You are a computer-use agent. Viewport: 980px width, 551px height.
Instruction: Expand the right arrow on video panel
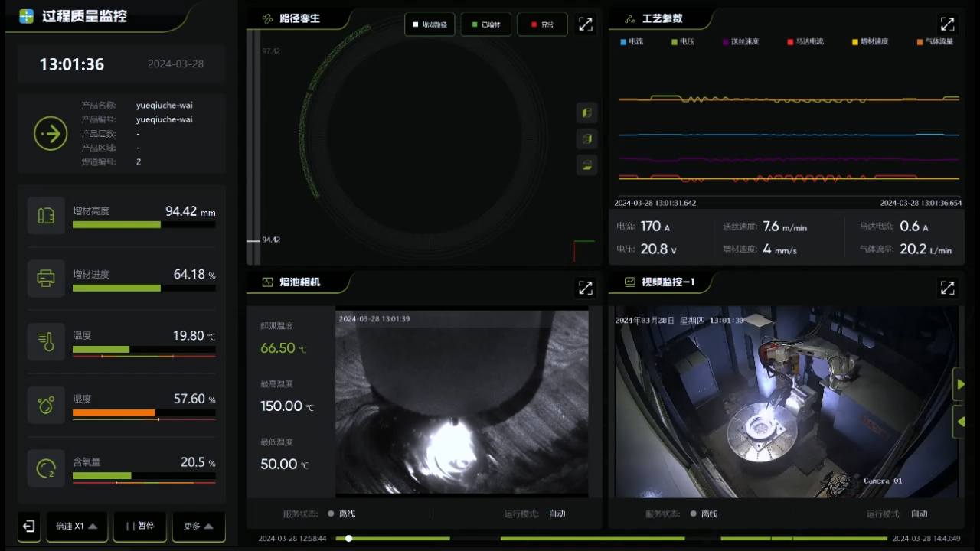(960, 384)
